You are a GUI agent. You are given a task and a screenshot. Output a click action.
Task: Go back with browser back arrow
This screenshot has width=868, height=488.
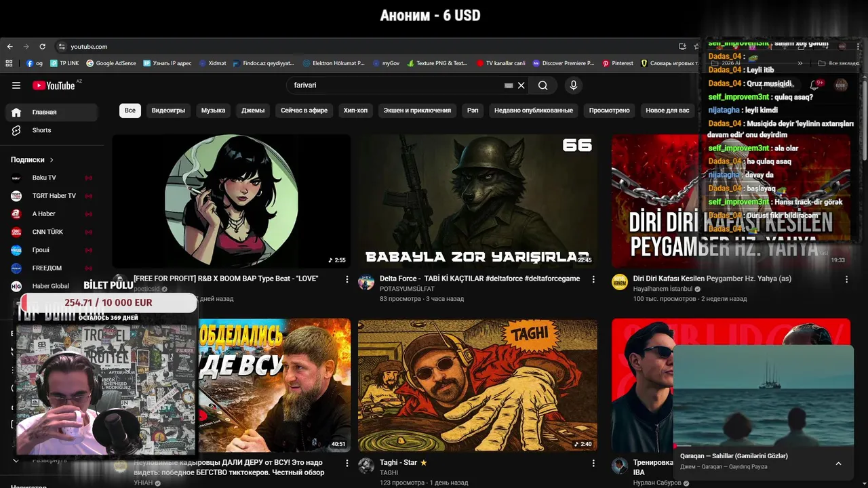(9, 47)
